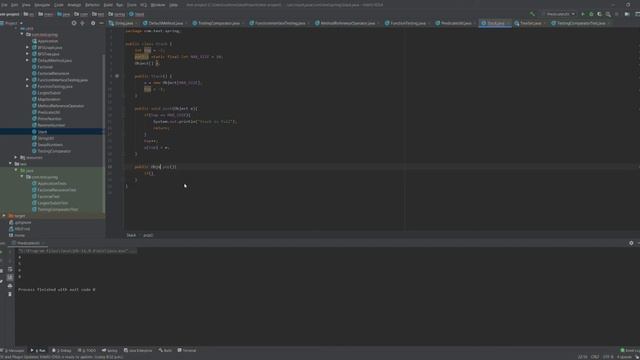Click the 'pop()' breadcrumb below the editor
Screen dimensions: 640x360
tap(148, 235)
